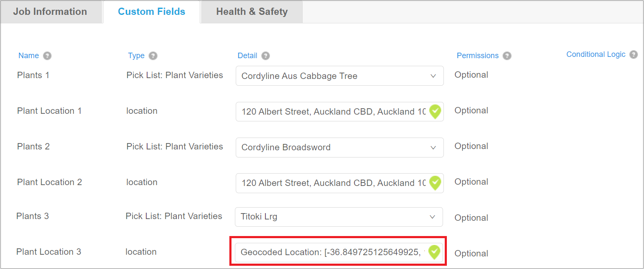This screenshot has height=270, width=644.
Task: Open the Plants 1 plant varieties dropdown
Action: 433,76
